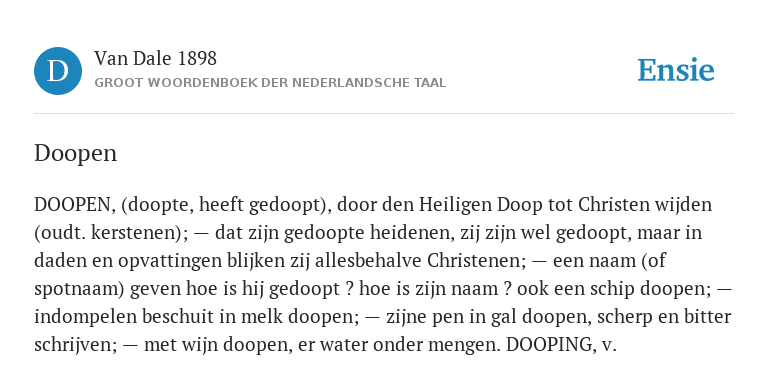Screen dimensions: 768x384
Task: Click the capitalized word 'DOOPEN,' starting the definition
Action: coord(75,204)
